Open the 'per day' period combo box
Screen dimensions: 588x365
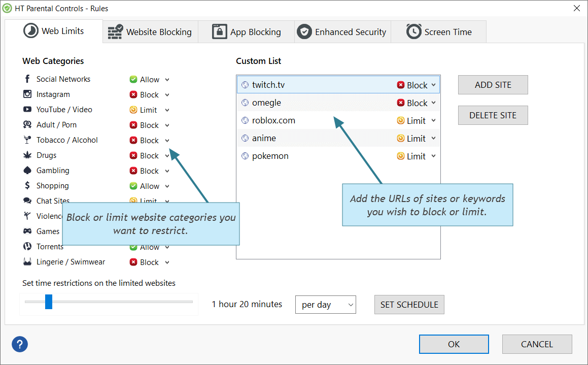(326, 305)
